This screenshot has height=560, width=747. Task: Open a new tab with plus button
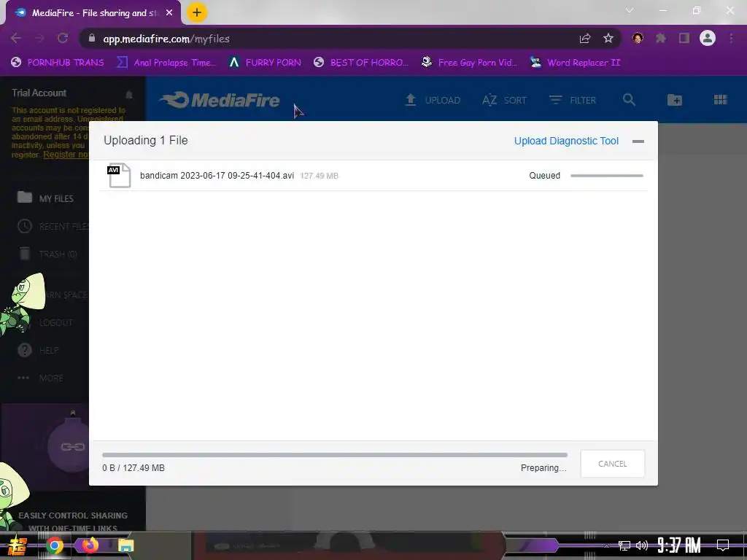tap(197, 12)
